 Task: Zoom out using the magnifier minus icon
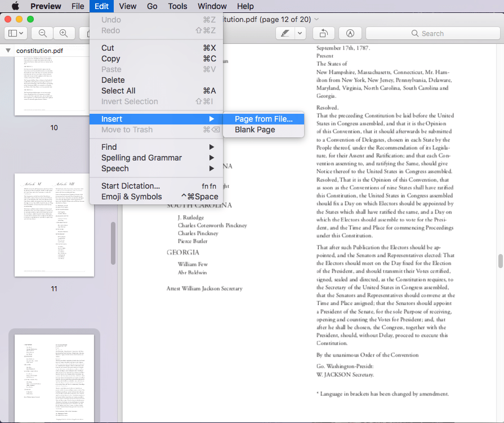coord(42,33)
